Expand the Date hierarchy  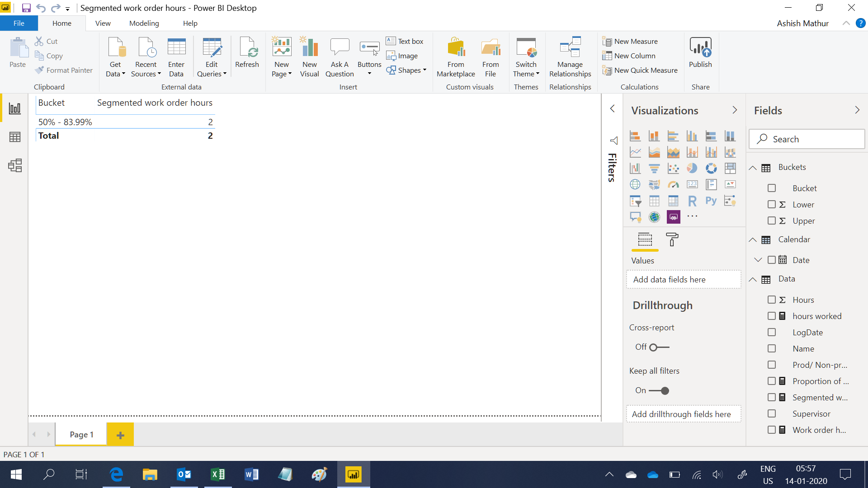pos(758,260)
